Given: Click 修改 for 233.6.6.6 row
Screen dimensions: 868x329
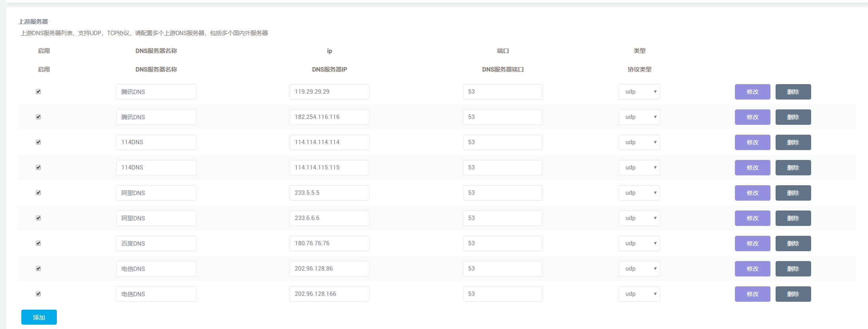Looking at the screenshot, I should tap(752, 218).
